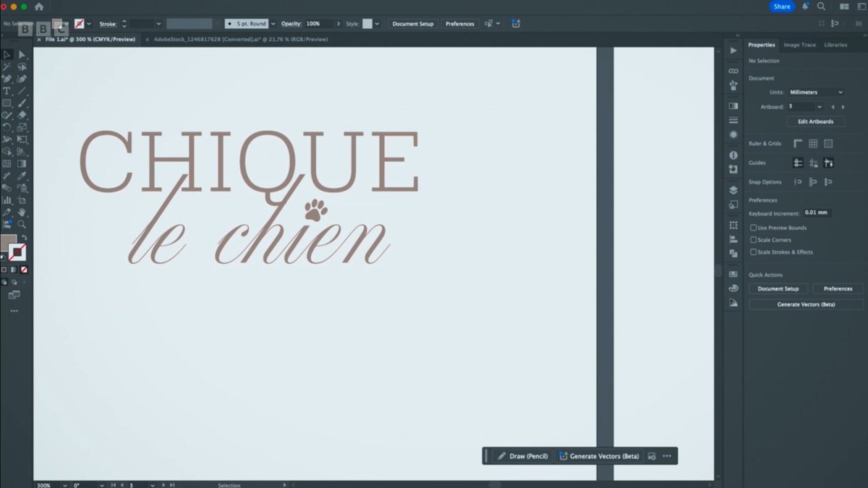Select the Magic Wand tool

point(7,67)
